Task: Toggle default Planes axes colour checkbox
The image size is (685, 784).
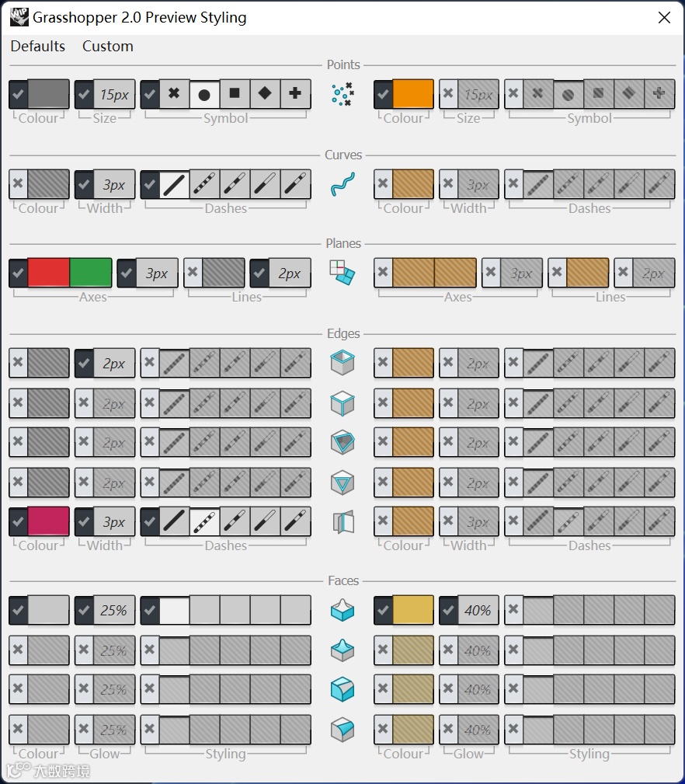Action: click(x=19, y=273)
